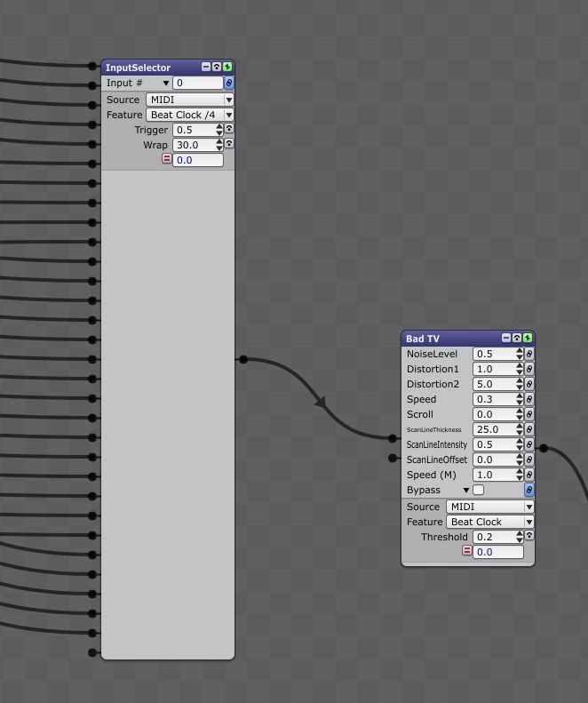The width and height of the screenshot is (588, 703).
Task: Click the link icon for ScanLineThickness
Action: pyautogui.click(x=528, y=429)
